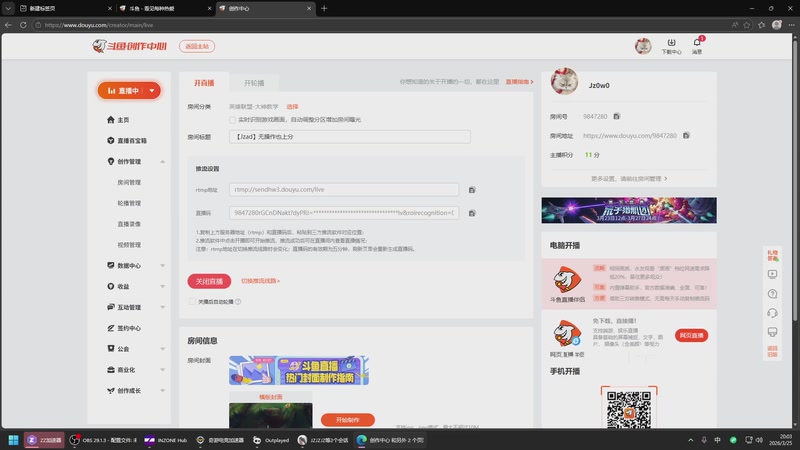Image resolution: width=800 pixels, height=450 pixels.
Task: Open 视频管理 in sidebar
Action: tap(129, 245)
